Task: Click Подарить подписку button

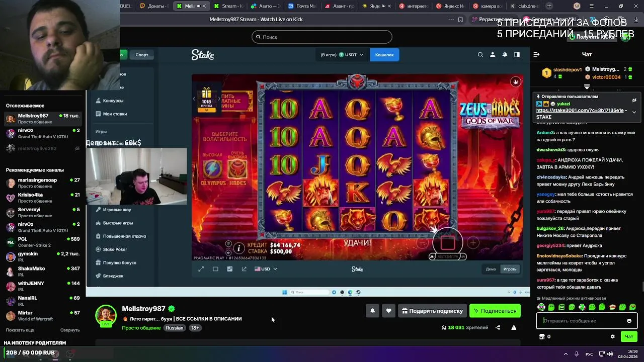Action: click(432, 311)
